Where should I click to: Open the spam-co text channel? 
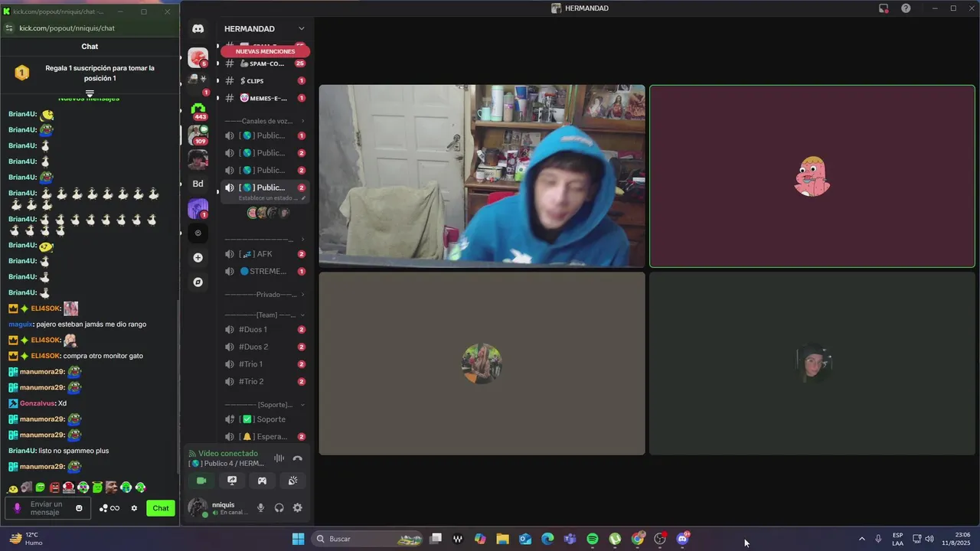coord(264,64)
